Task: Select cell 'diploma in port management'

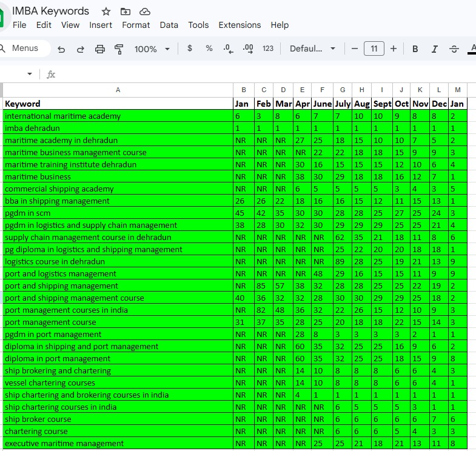Action: tap(118, 359)
